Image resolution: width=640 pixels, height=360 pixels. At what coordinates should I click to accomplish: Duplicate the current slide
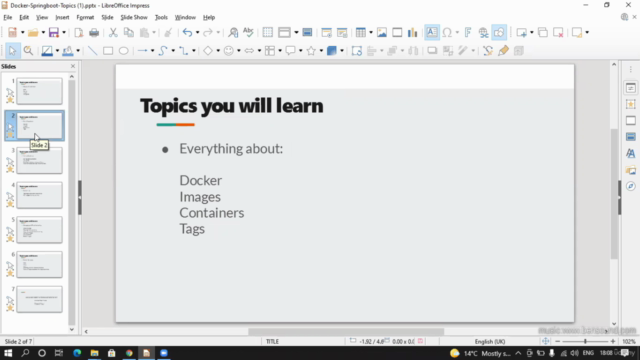pos(542,32)
